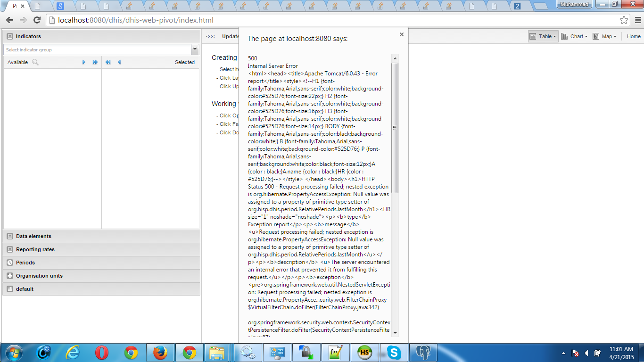Open the Chart dropdown menu
644x362 pixels.
(x=574, y=36)
